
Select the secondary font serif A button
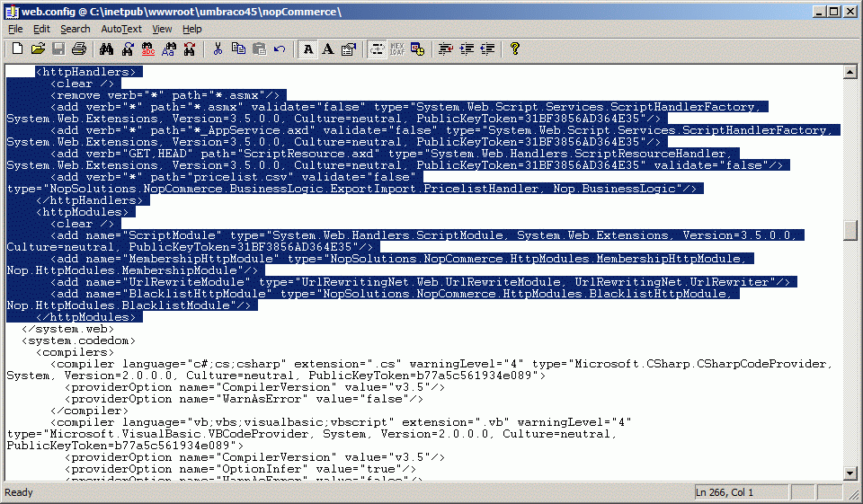[x=329, y=49]
